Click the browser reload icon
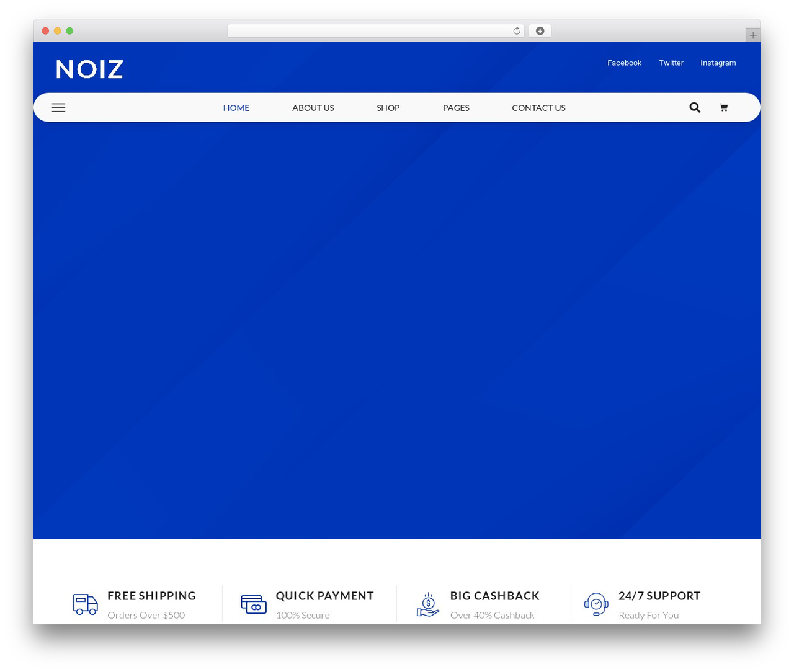This screenshot has height=672, width=794. coord(517,31)
